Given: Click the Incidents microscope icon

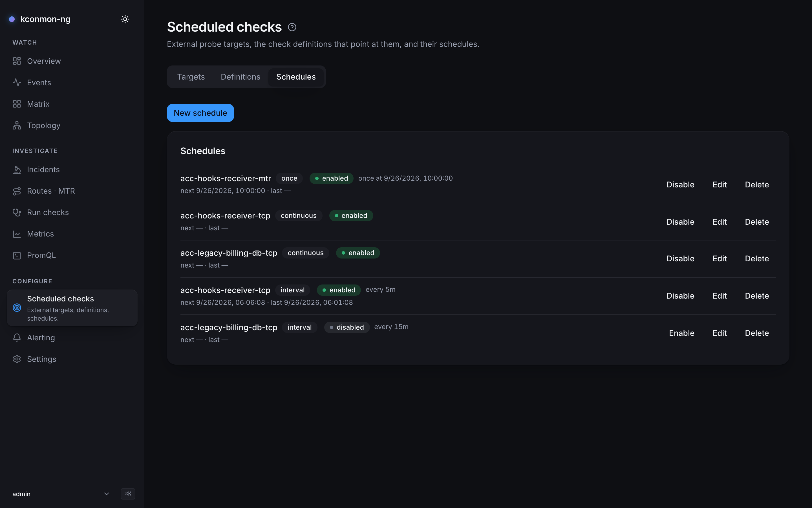Looking at the screenshot, I should [x=17, y=170].
